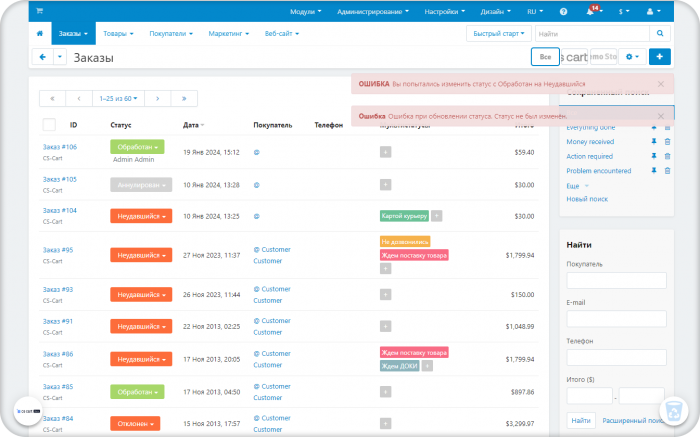Pin the Money received saved search
The height and width of the screenshot is (437, 700).
[654, 142]
